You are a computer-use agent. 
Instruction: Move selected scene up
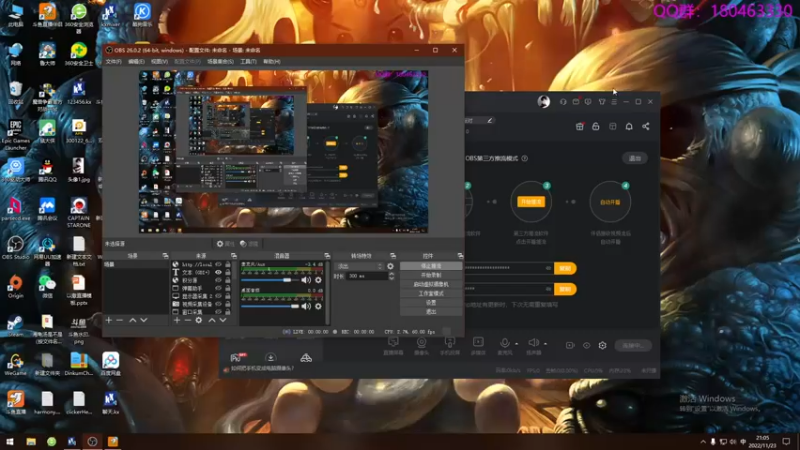coord(133,320)
